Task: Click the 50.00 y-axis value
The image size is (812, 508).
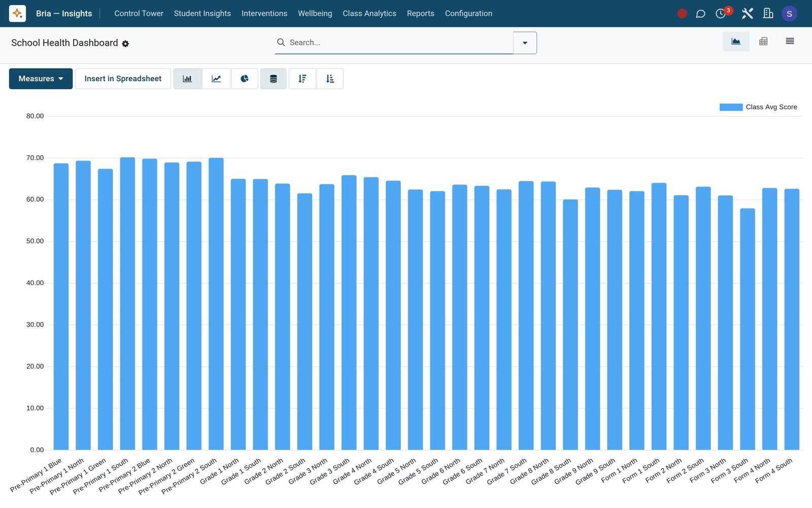Action: pyautogui.click(x=35, y=241)
